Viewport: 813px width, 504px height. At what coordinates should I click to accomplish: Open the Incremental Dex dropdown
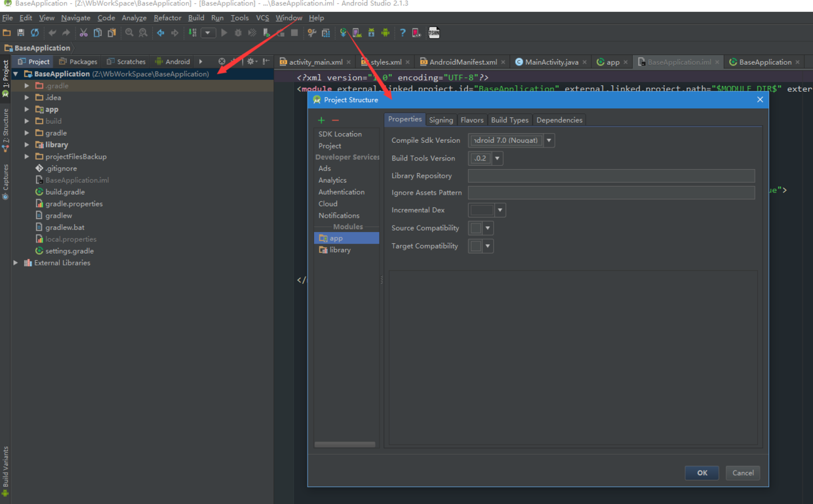(500, 210)
